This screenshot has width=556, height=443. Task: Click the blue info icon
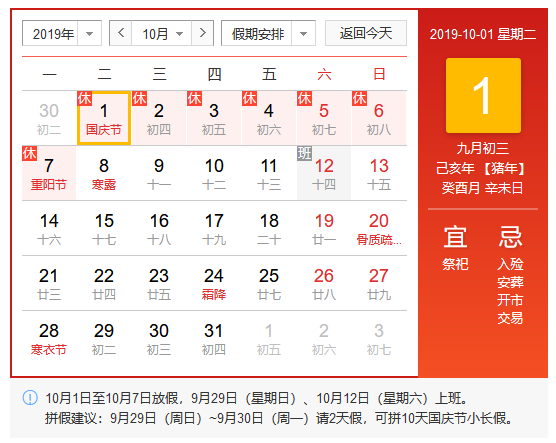point(30,397)
